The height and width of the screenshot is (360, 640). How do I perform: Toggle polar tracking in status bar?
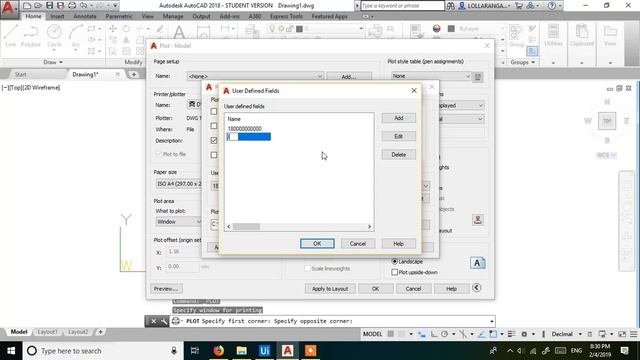click(444, 334)
